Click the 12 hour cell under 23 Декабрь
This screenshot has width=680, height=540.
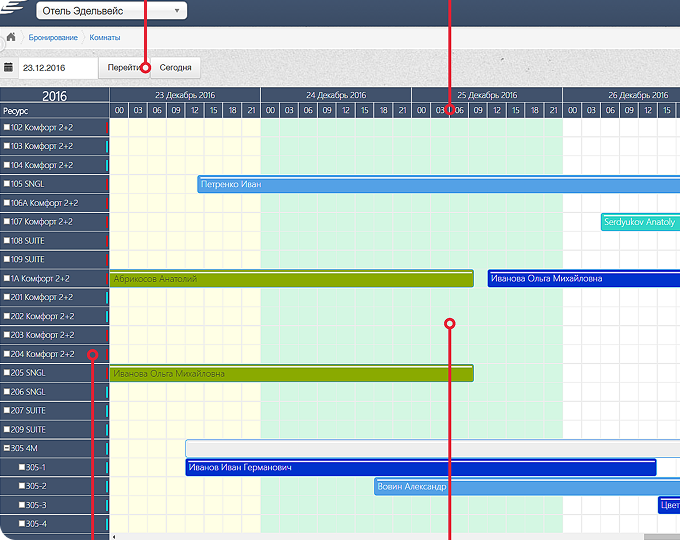pos(195,110)
